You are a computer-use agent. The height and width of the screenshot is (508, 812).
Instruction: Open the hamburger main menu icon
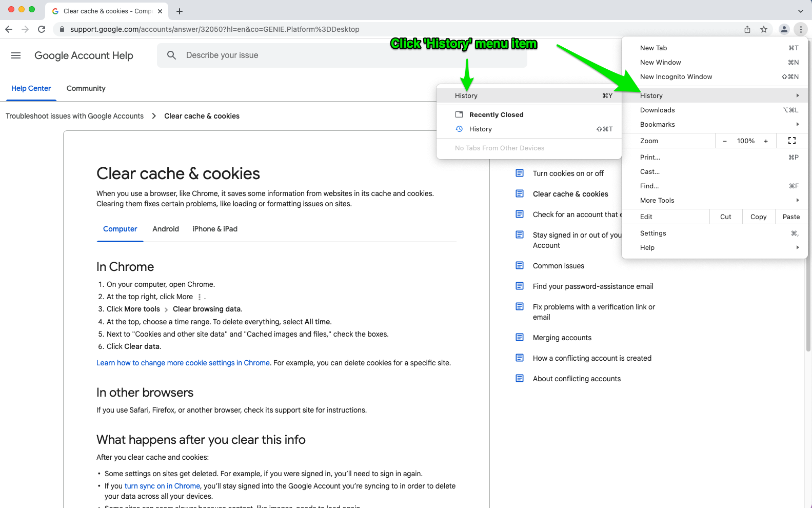16,55
